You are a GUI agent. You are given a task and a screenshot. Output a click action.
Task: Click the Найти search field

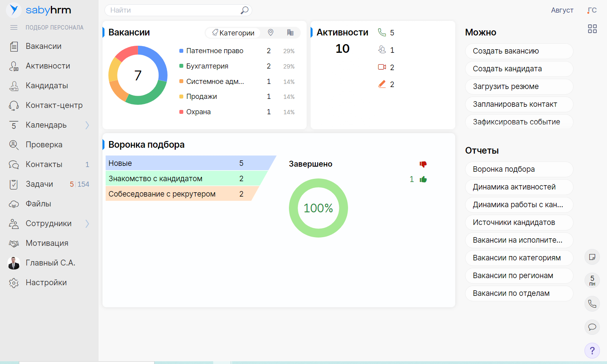[x=173, y=10]
